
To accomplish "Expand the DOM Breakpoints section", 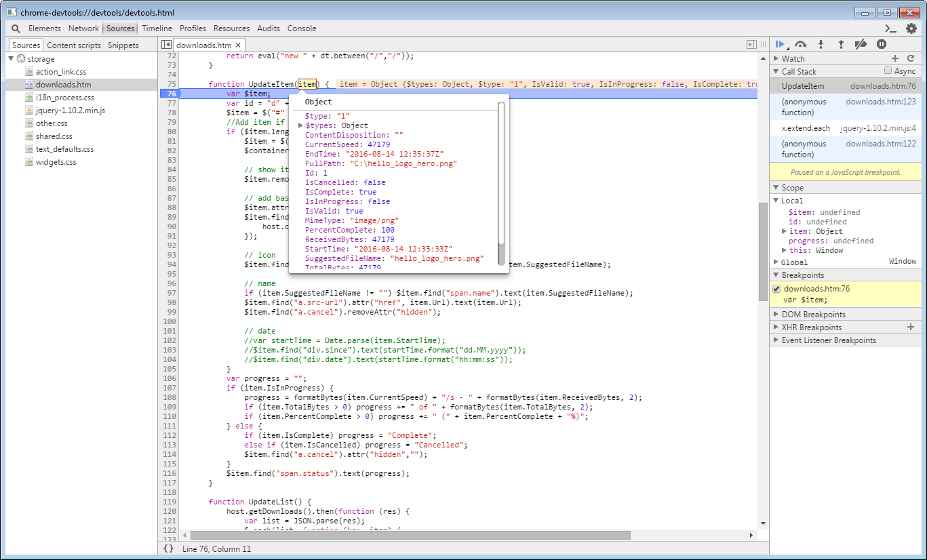I will point(776,315).
